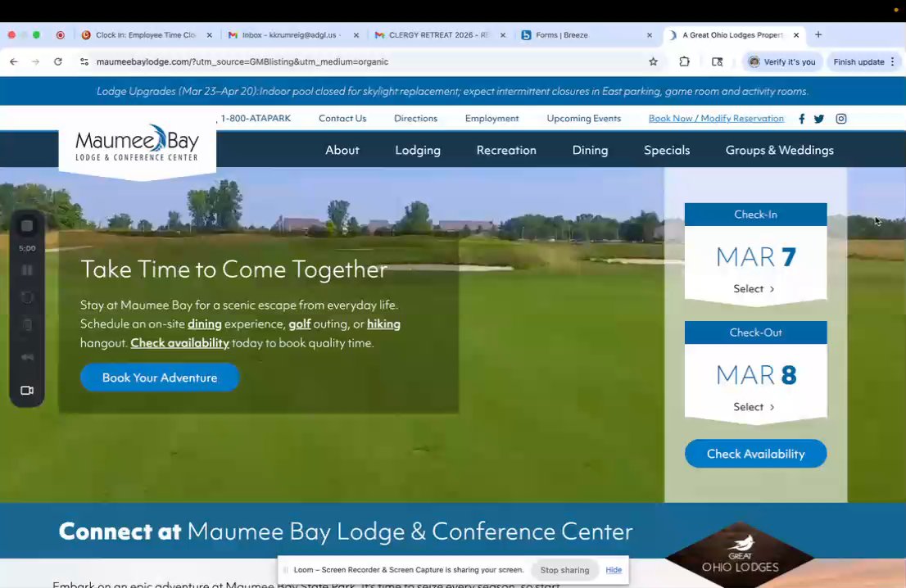Delete the Loom recording with the trash icon
This screenshot has height=588, width=906.
(27, 324)
